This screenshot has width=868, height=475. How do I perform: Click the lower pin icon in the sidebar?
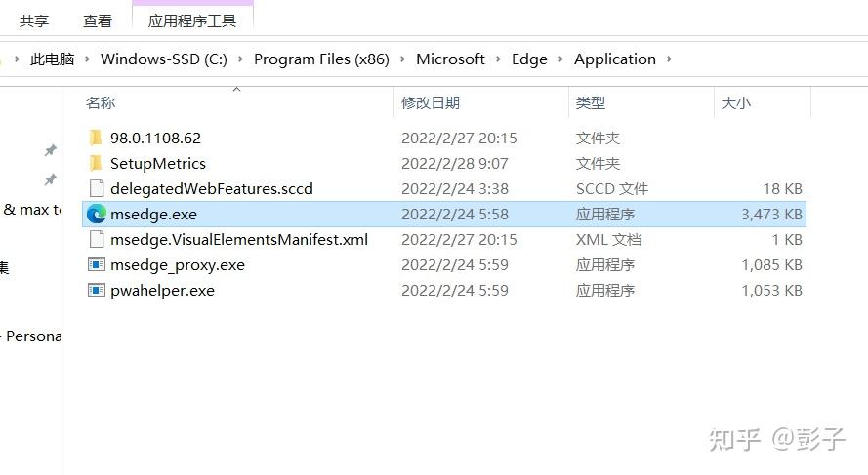[51, 179]
